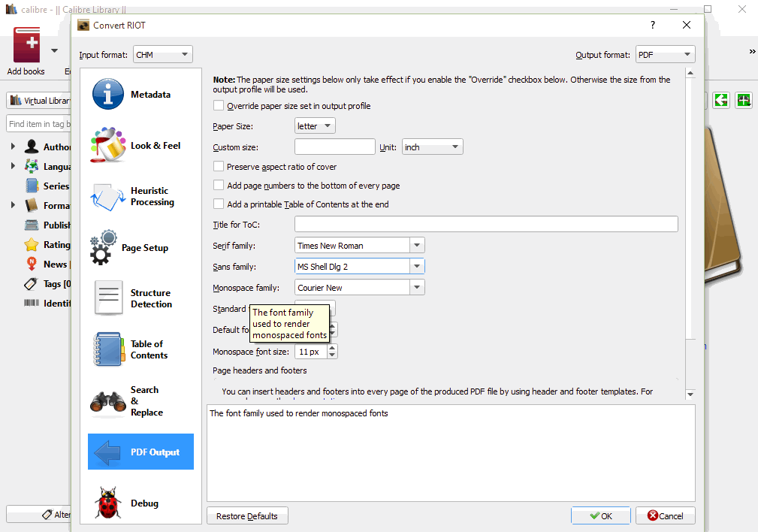Click the Virtual Library books icon
The width and height of the screenshot is (758, 532).
point(16,100)
